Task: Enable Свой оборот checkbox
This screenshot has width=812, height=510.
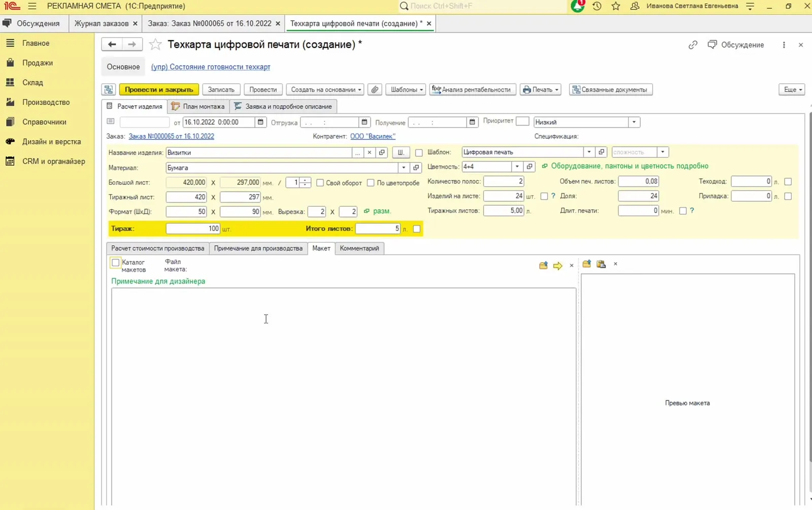Action: tap(320, 182)
